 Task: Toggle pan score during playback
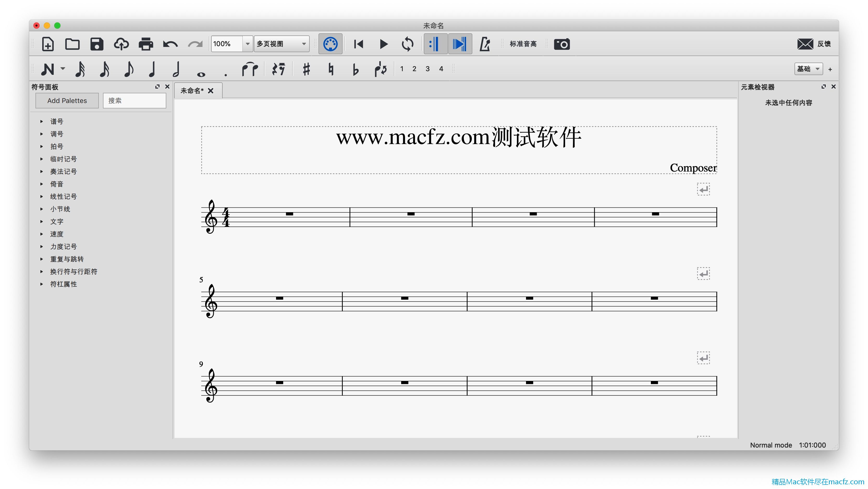pyautogui.click(x=460, y=44)
